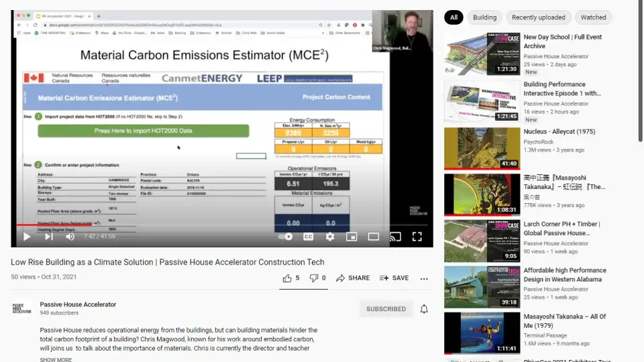Save video to playlist
The height and width of the screenshot is (362, 644).
coord(394,278)
